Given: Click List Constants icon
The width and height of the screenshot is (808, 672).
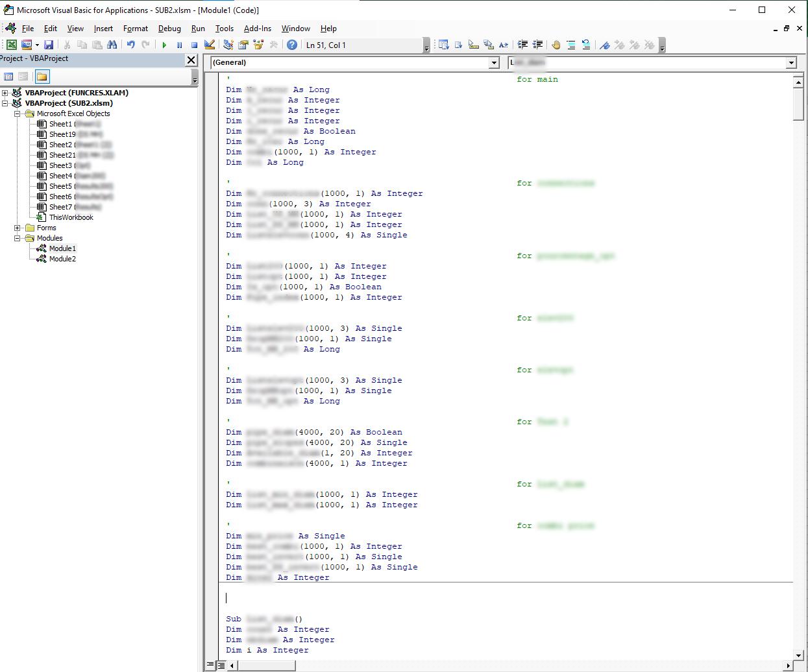Looking at the screenshot, I should [459, 45].
